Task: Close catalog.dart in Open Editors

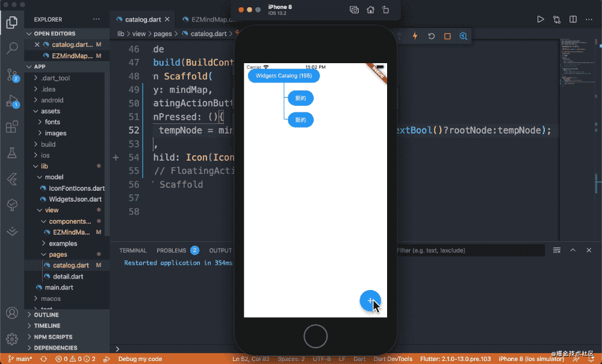Action: coord(37,45)
